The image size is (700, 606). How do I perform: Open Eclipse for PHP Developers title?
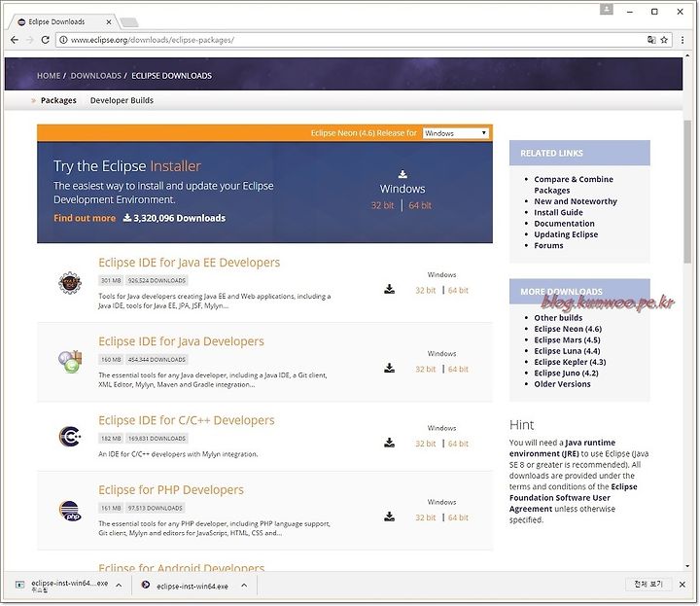point(171,490)
